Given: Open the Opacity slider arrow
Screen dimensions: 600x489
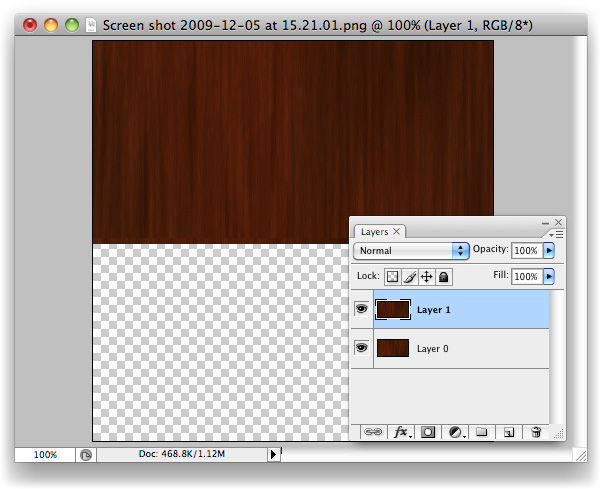Looking at the screenshot, I should point(548,250).
